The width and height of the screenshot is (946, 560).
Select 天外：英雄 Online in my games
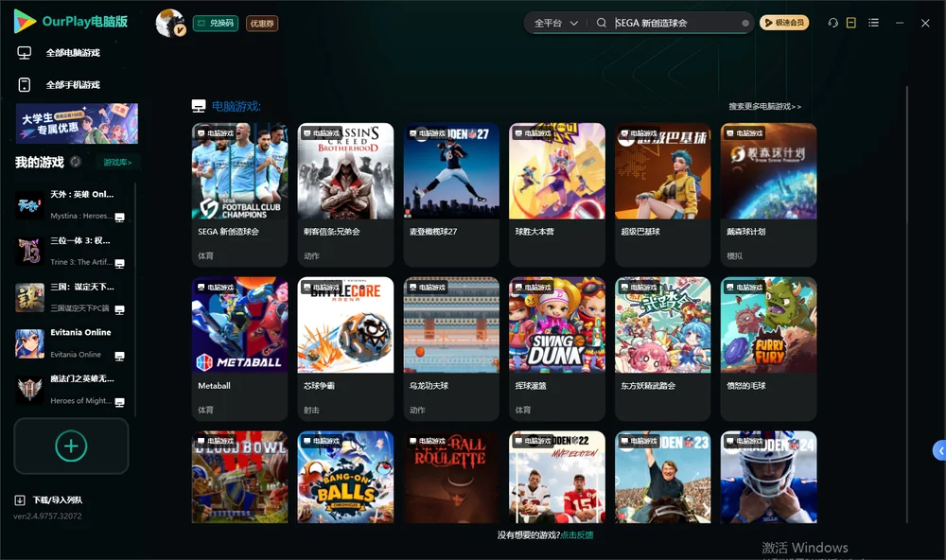click(71, 205)
